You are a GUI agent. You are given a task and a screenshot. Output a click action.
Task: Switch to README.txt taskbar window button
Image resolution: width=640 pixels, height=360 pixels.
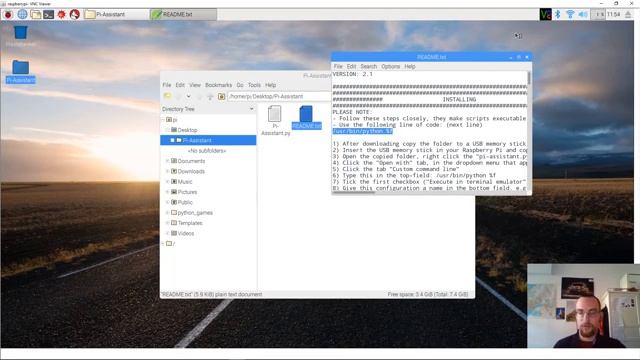click(x=183, y=14)
